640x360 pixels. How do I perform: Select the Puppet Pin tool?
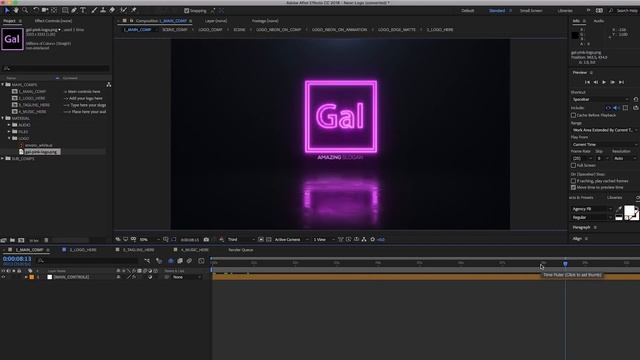pyautogui.click(x=133, y=10)
